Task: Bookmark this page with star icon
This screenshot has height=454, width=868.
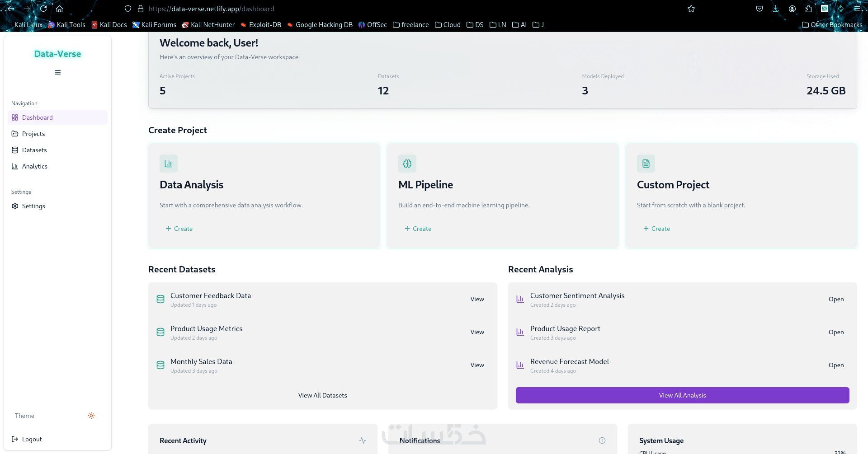Action: (x=691, y=9)
